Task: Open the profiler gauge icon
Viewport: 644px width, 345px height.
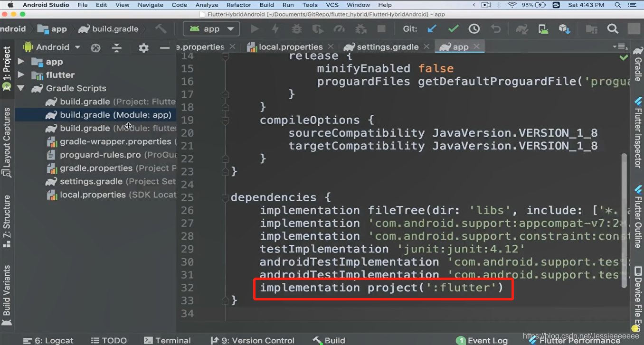Action: pos(339,29)
